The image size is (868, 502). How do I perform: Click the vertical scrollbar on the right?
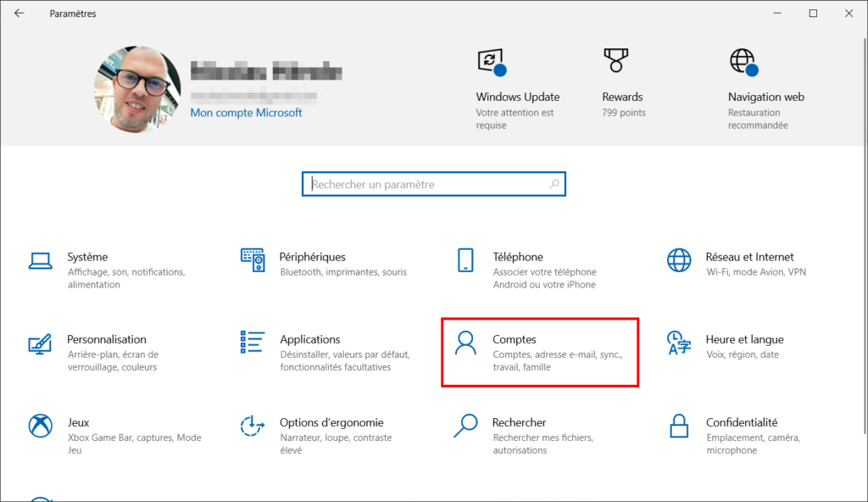(865, 236)
